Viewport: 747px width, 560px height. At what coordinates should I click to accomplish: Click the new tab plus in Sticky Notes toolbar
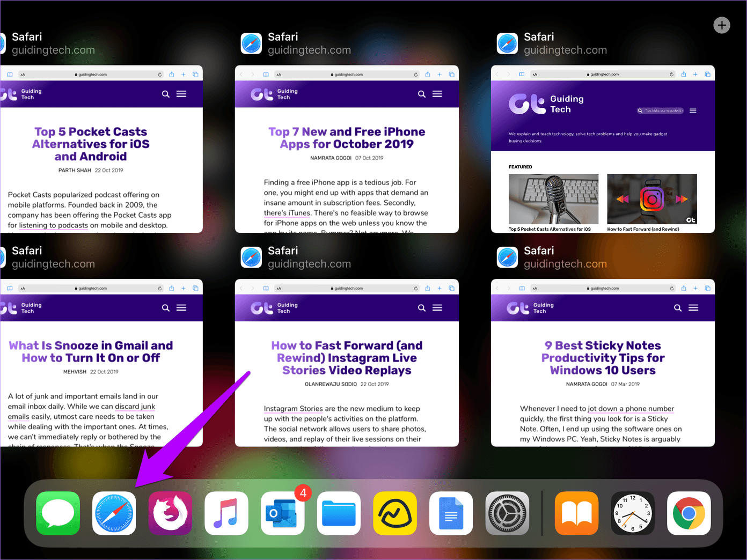(x=695, y=289)
